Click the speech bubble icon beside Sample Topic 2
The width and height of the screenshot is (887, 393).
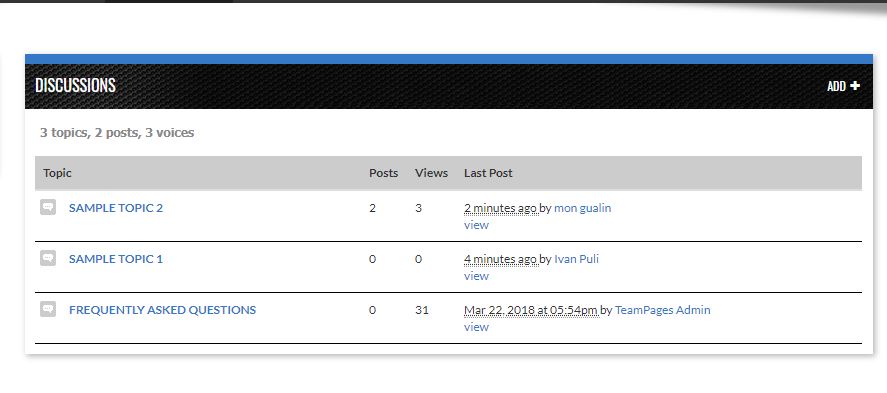48,207
